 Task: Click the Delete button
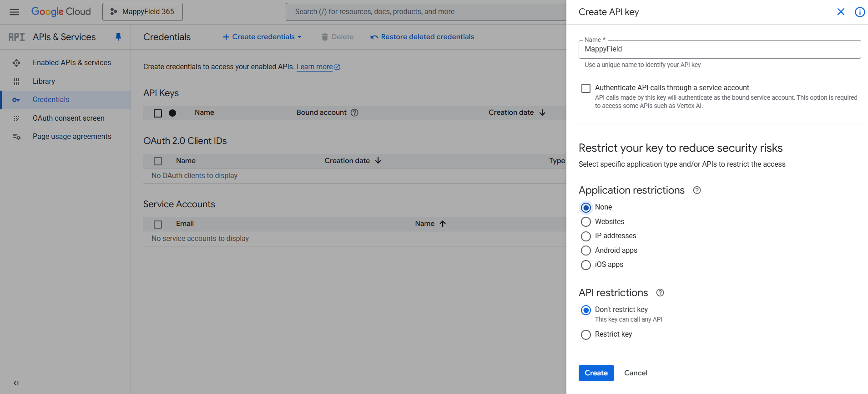(337, 37)
